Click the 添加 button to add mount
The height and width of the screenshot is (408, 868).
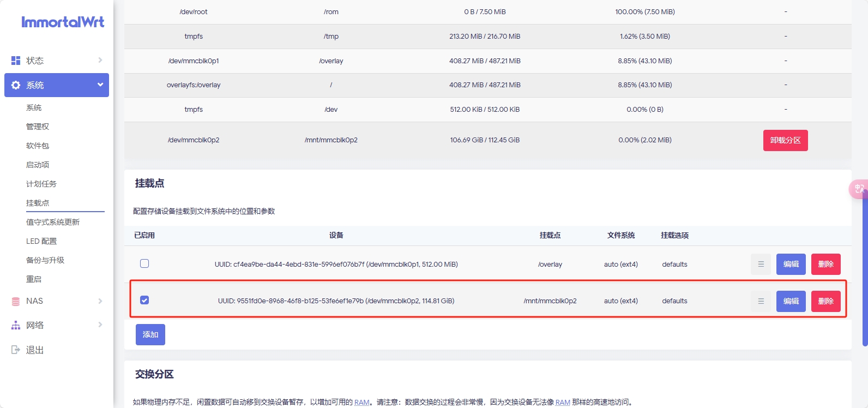(150, 334)
